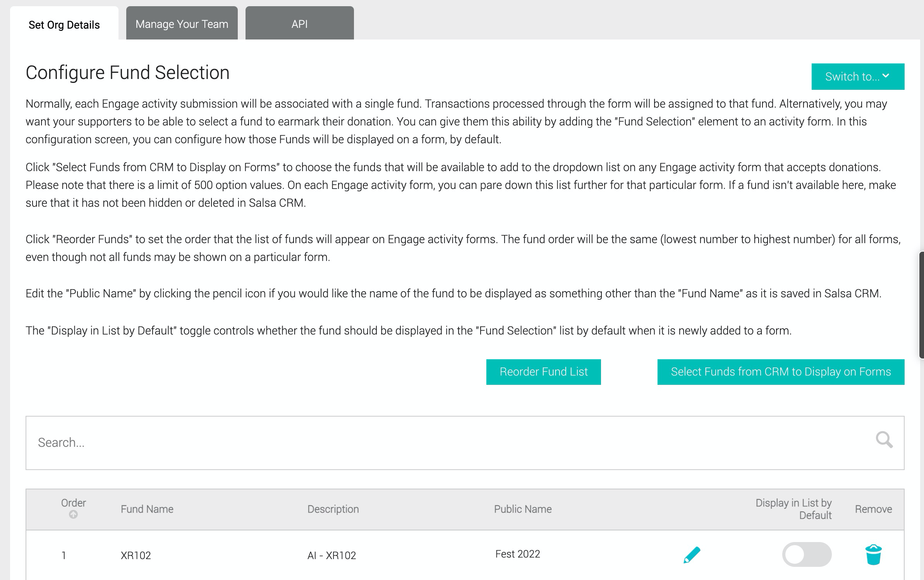This screenshot has width=924, height=580.
Task: Click the Fest 2022 public name text
Action: [518, 554]
